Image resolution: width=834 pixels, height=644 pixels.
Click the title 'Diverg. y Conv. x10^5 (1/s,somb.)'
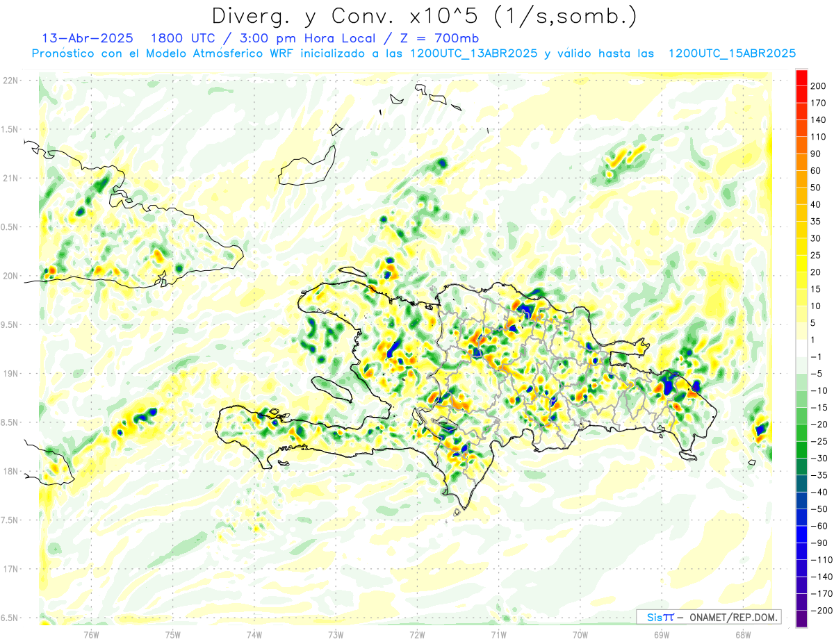tap(424, 15)
